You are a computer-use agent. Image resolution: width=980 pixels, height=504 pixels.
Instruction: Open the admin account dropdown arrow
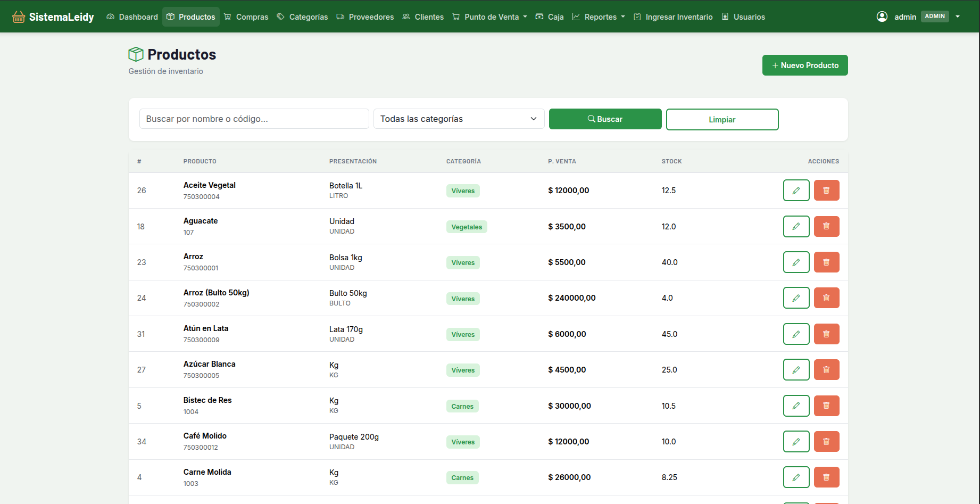coord(958,16)
